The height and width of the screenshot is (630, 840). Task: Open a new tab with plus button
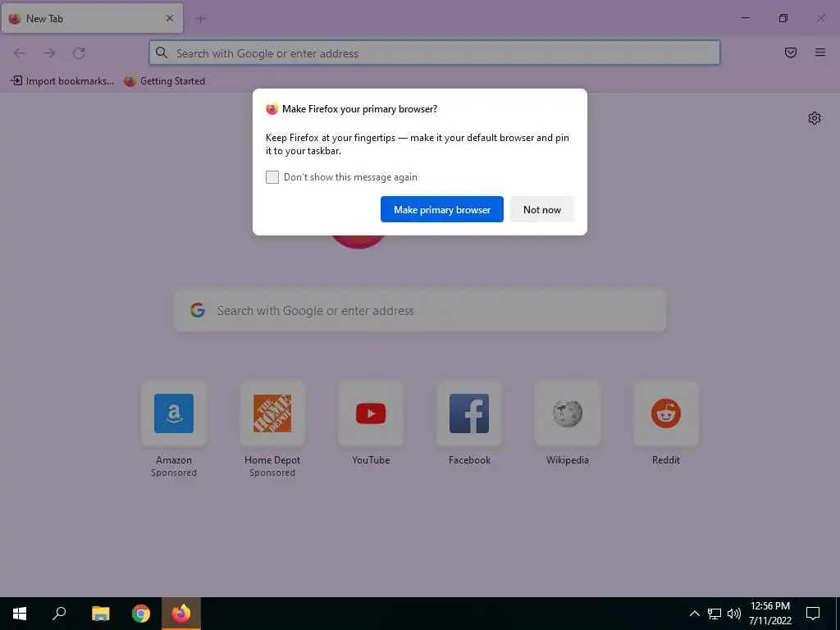click(201, 19)
